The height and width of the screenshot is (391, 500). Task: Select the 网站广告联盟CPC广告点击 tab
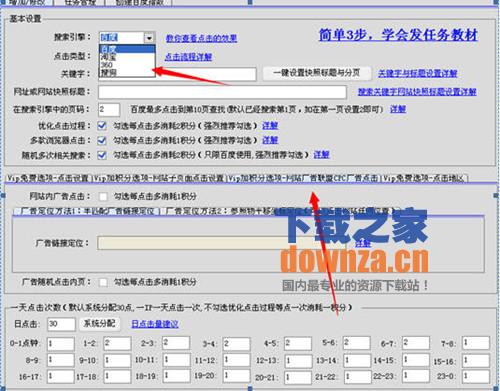tap(303, 178)
